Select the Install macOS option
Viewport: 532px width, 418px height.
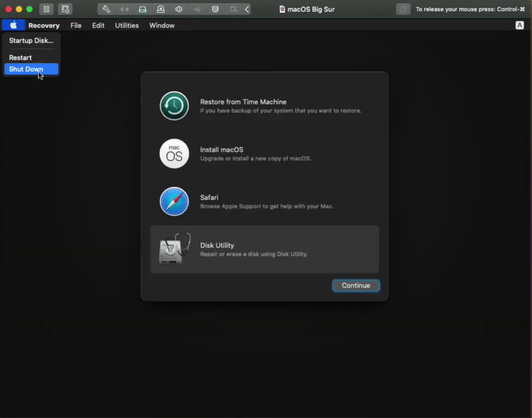click(x=264, y=154)
